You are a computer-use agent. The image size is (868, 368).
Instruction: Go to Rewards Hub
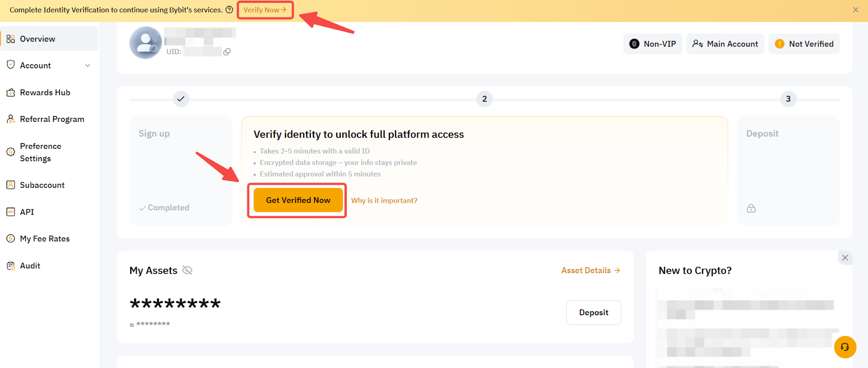[x=45, y=93]
